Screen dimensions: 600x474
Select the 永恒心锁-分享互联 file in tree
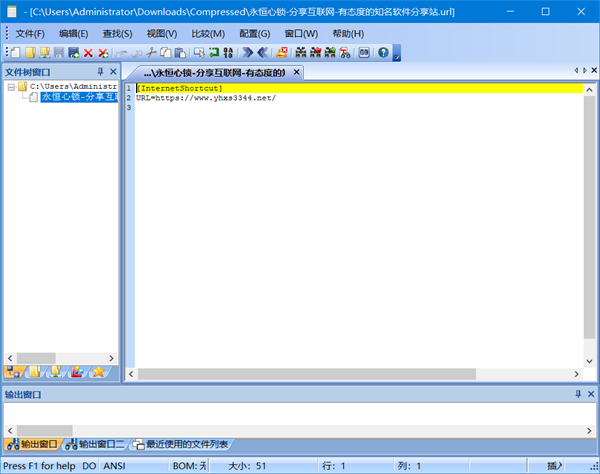click(77, 98)
